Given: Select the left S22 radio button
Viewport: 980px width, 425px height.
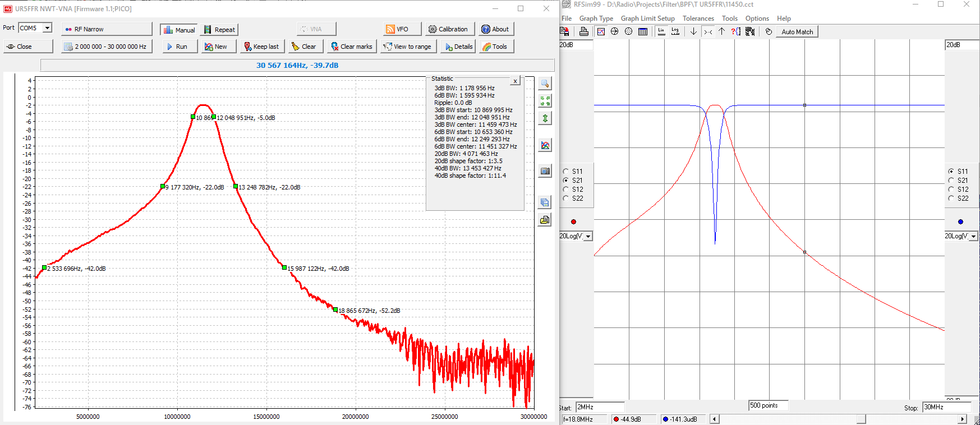Looking at the screenshot, I should (x=566, y=198).
